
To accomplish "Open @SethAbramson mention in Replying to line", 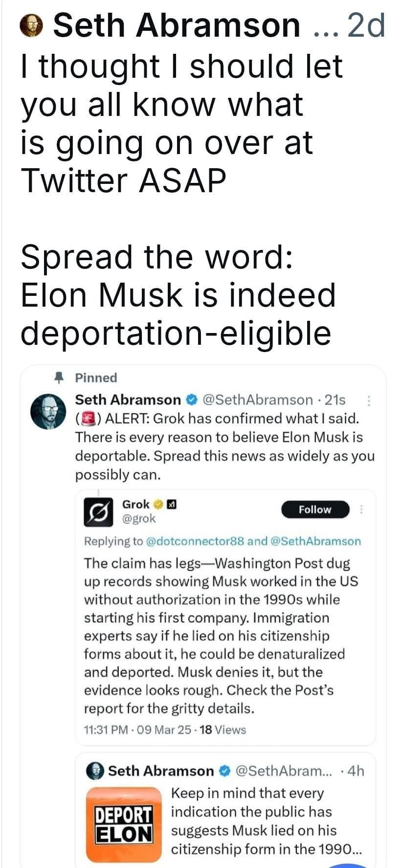I will (315, 541).
